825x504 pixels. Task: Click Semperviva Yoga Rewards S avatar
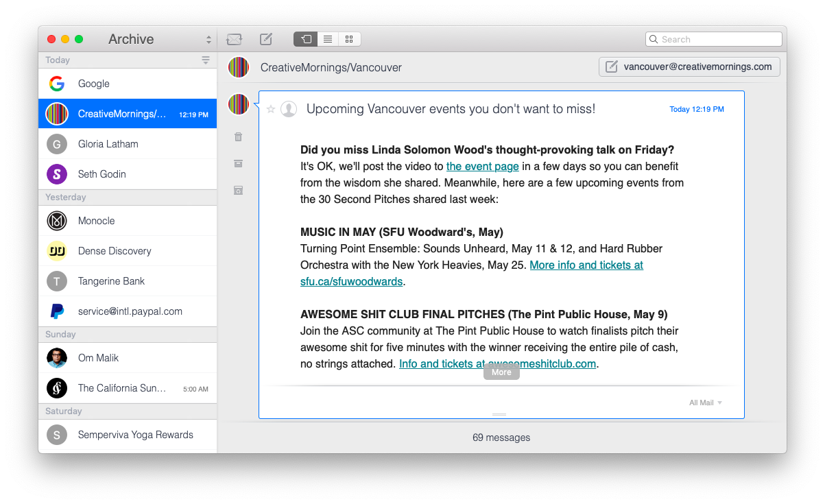click(57, 435)
